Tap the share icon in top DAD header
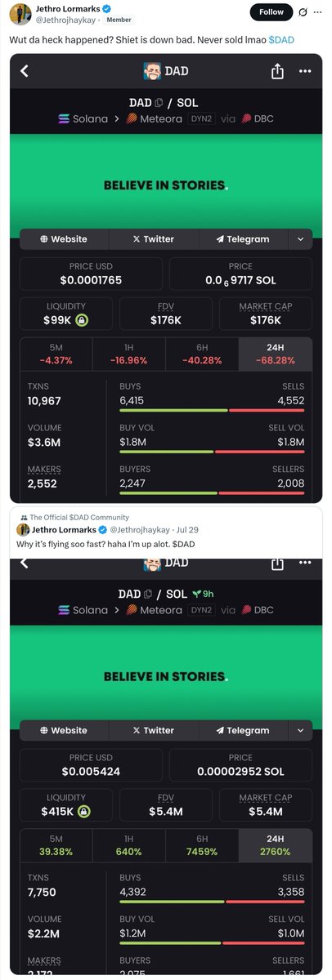Screen dimensions: 332x980 (276, 71)
